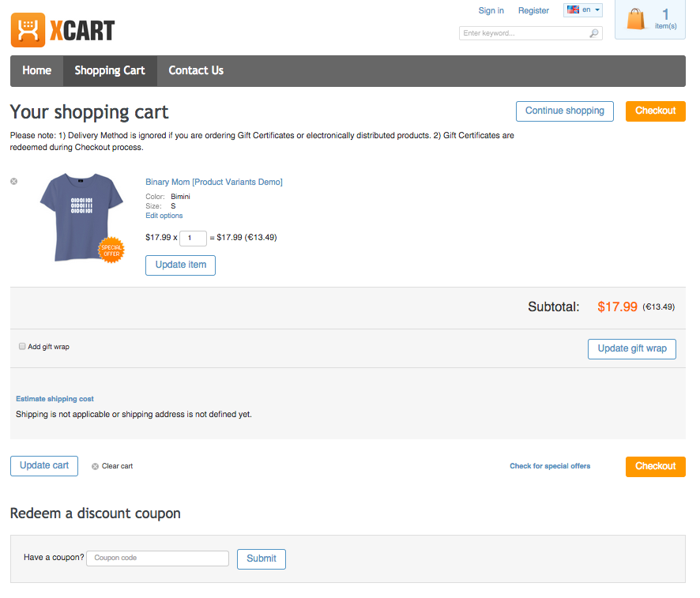Open the Contact Us menu tab
700x598 pixels.
click(196, 70)
